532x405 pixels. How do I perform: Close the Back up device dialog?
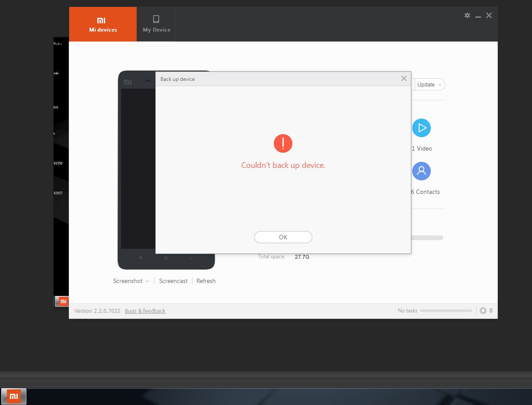[x=404, y=78]
